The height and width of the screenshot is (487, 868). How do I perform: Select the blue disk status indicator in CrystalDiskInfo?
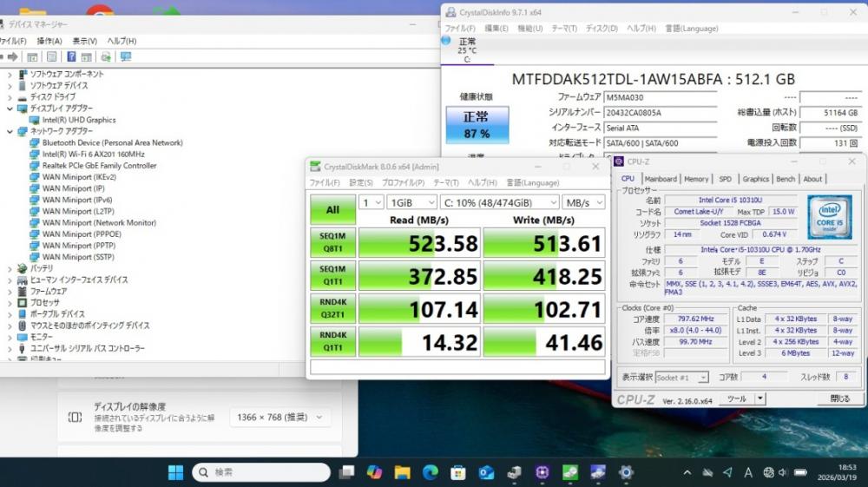[x=446, y=41]
